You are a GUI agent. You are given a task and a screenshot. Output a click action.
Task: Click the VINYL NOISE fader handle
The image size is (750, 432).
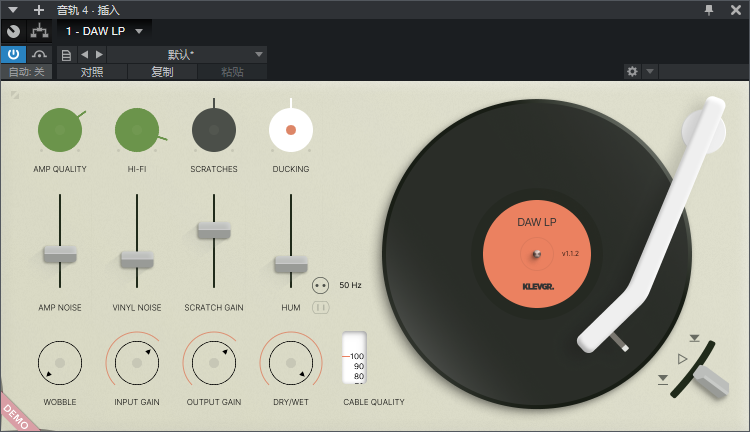pyautogui.click(x=137, y=259)
